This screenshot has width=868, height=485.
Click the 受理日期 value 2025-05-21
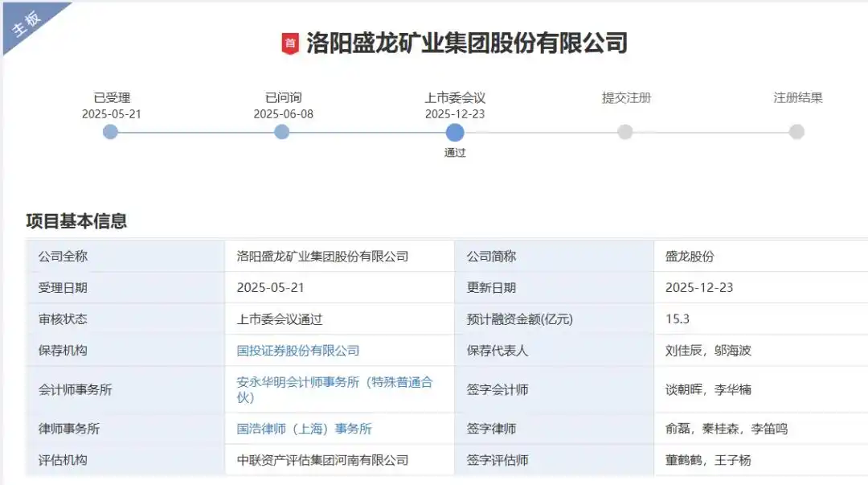click(x=271, y=287)
